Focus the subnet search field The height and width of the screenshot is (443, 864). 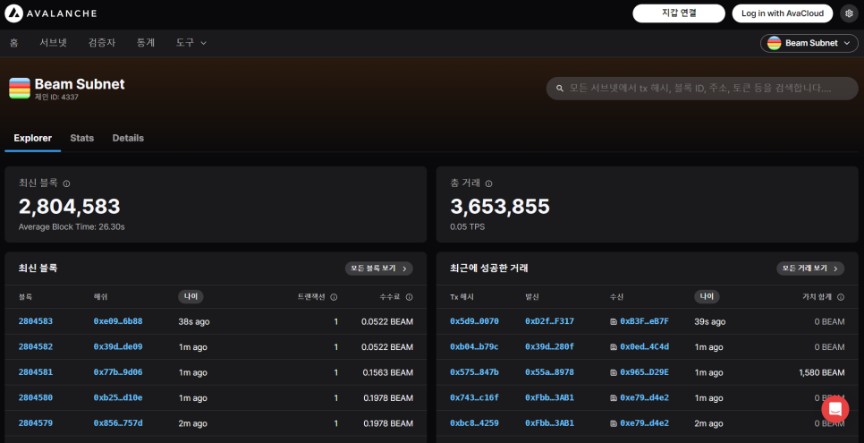coord(702,88)
